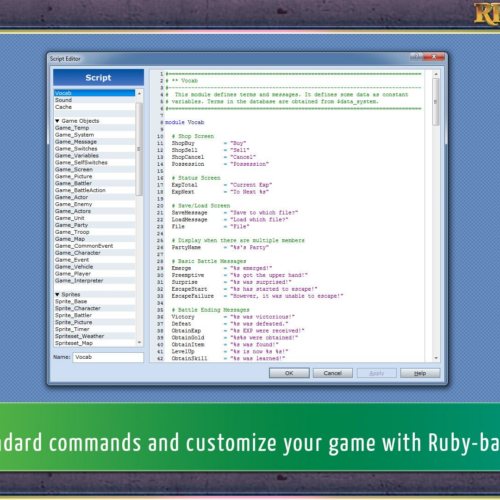
Task: Select the Game_SelfSwitches script
Action: (95, 162)
